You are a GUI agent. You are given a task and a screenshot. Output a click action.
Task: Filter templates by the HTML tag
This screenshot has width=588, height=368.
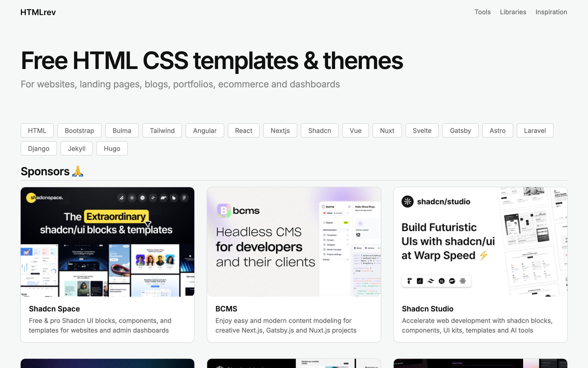(x=37, y=130)
